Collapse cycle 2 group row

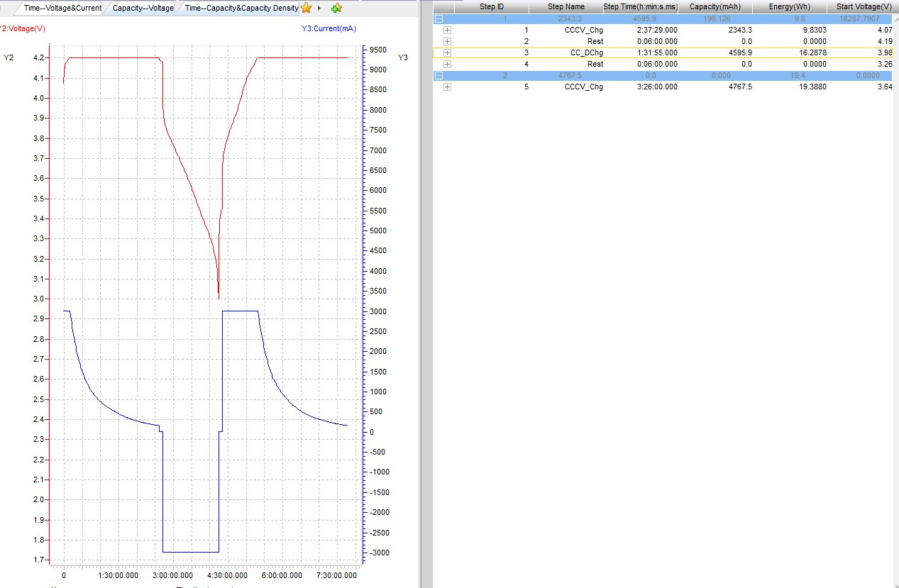(439, 75)
